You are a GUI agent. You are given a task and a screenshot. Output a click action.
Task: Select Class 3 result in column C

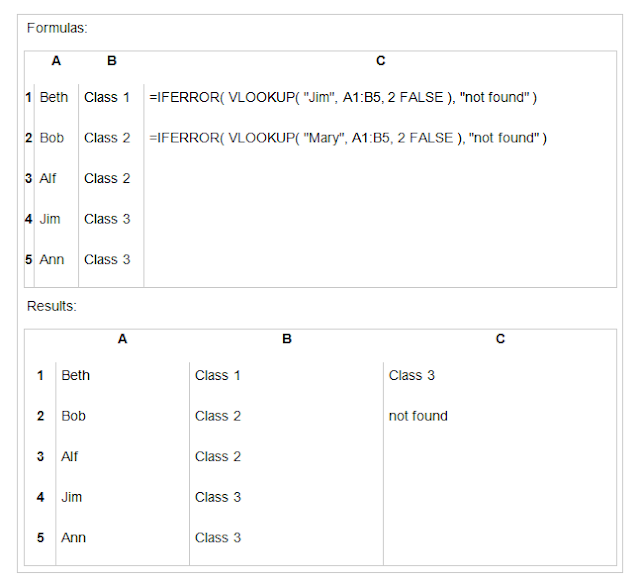pyautogui.click(x=412, y=375)
